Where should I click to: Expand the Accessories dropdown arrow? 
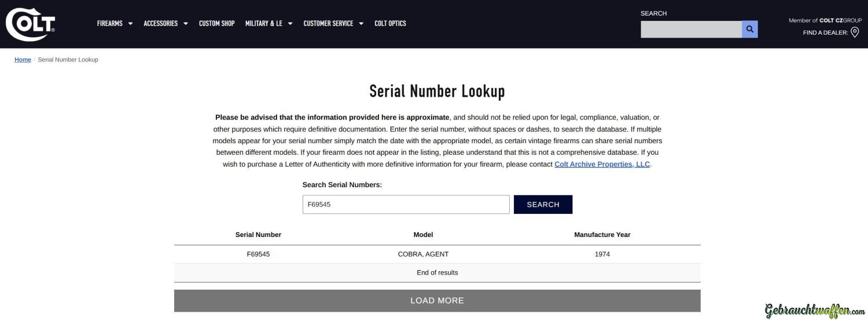pyautogui.click(x=186, y=24)
